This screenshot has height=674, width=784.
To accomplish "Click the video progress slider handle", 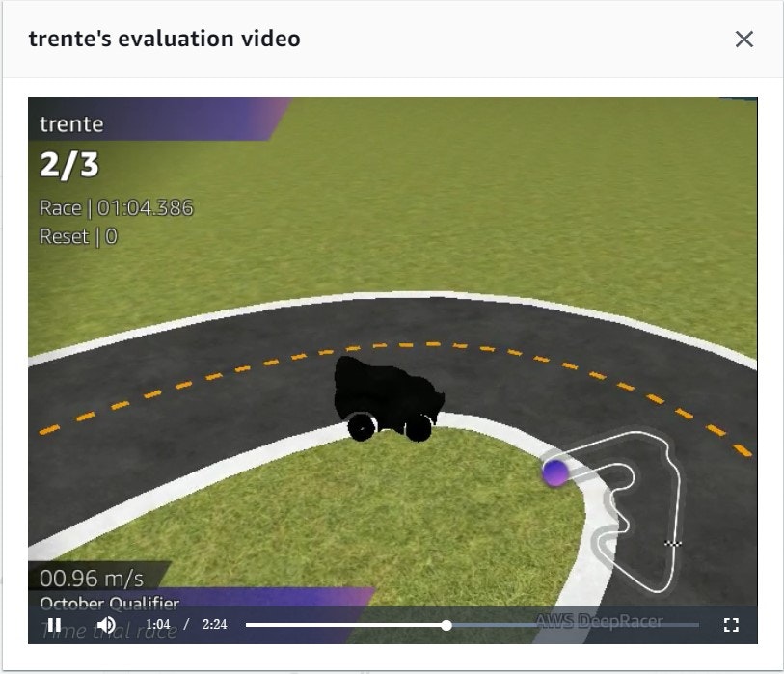I will click(x=446, y=625).
